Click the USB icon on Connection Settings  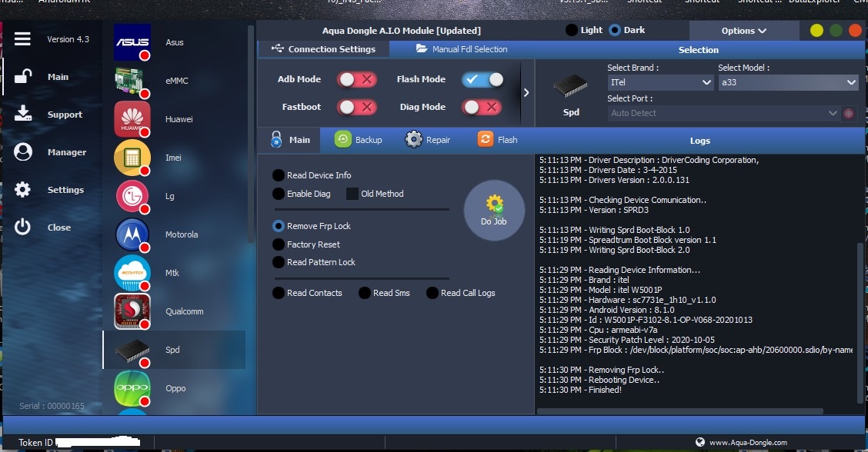click(x=277, y=48)
